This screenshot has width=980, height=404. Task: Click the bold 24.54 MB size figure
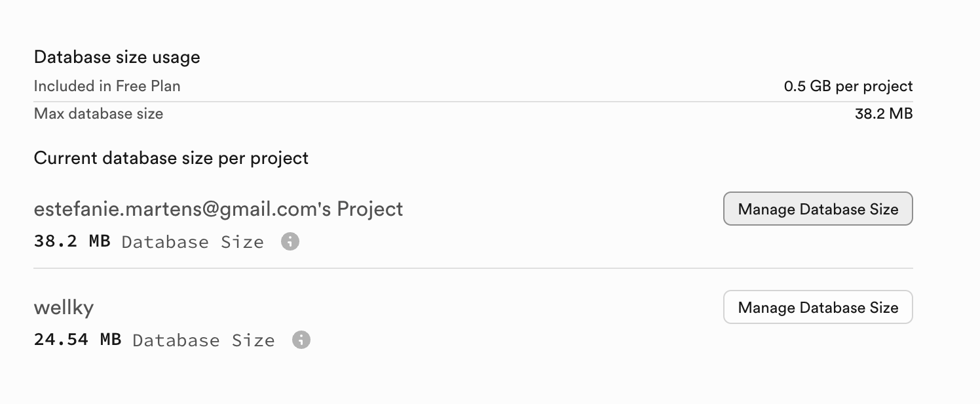click(x=77, y=340)
